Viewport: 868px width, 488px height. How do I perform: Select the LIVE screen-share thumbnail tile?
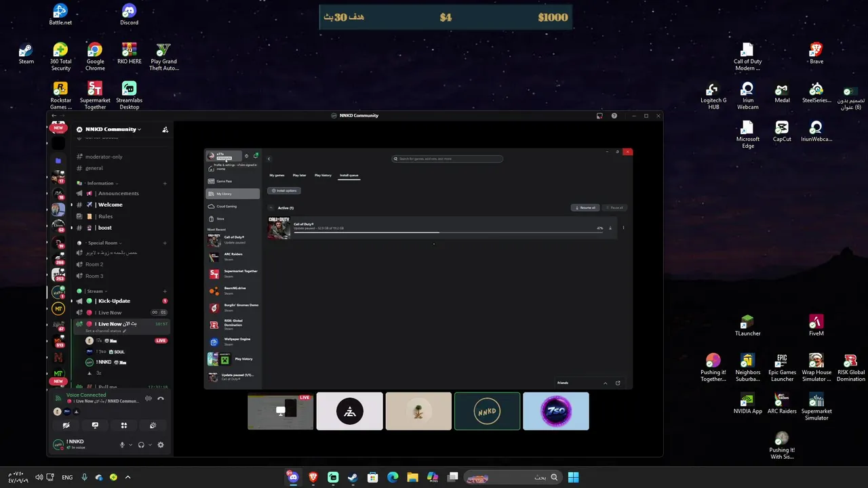(281, 411)
